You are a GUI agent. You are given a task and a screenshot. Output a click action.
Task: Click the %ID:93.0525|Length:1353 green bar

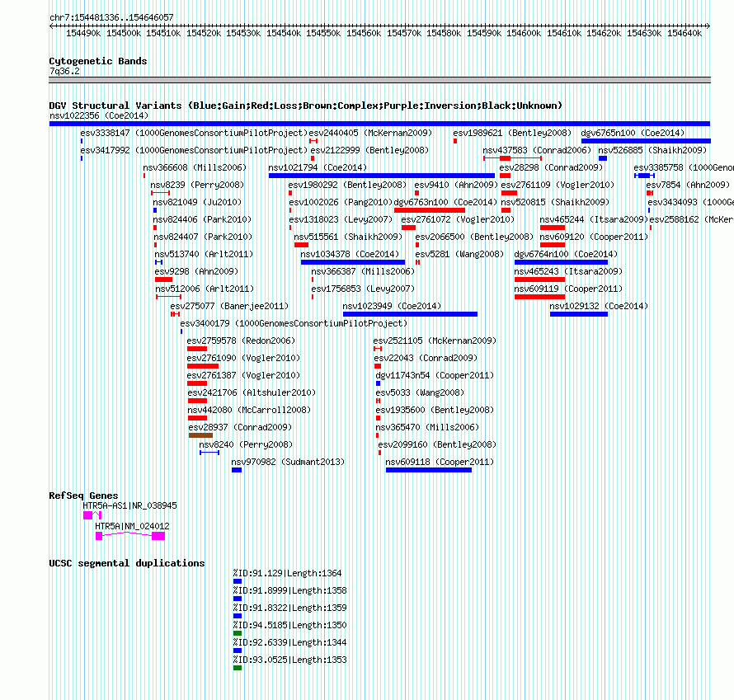238,668
